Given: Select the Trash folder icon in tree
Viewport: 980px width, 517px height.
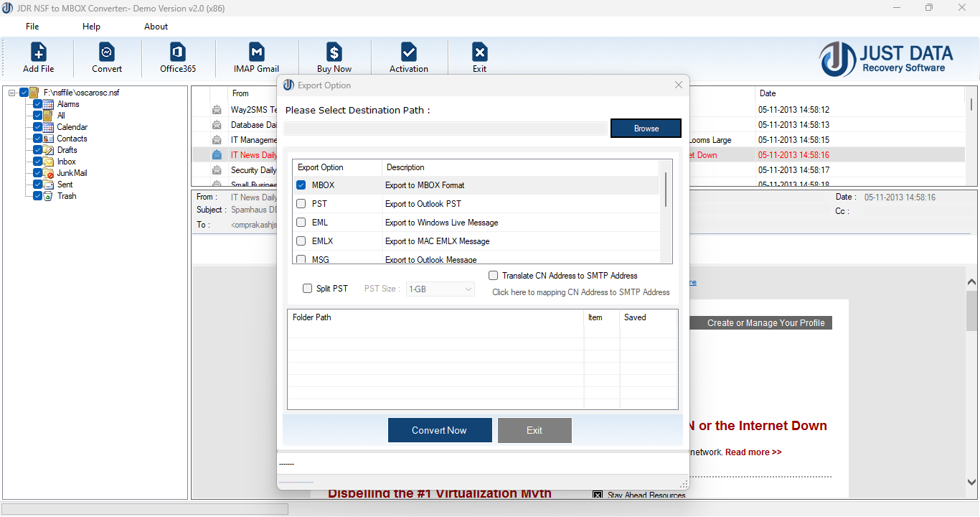Looking at the screenshot, I should tap(49, 196).
